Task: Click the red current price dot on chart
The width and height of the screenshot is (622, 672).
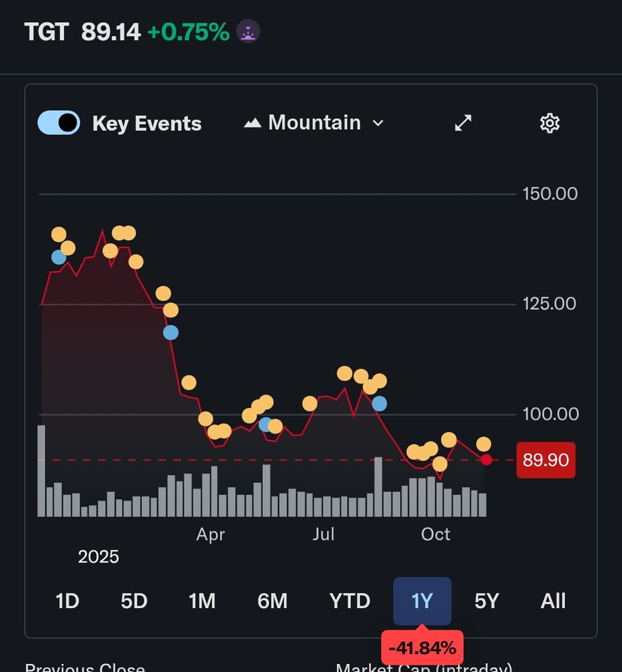Action: coord(488,459)
